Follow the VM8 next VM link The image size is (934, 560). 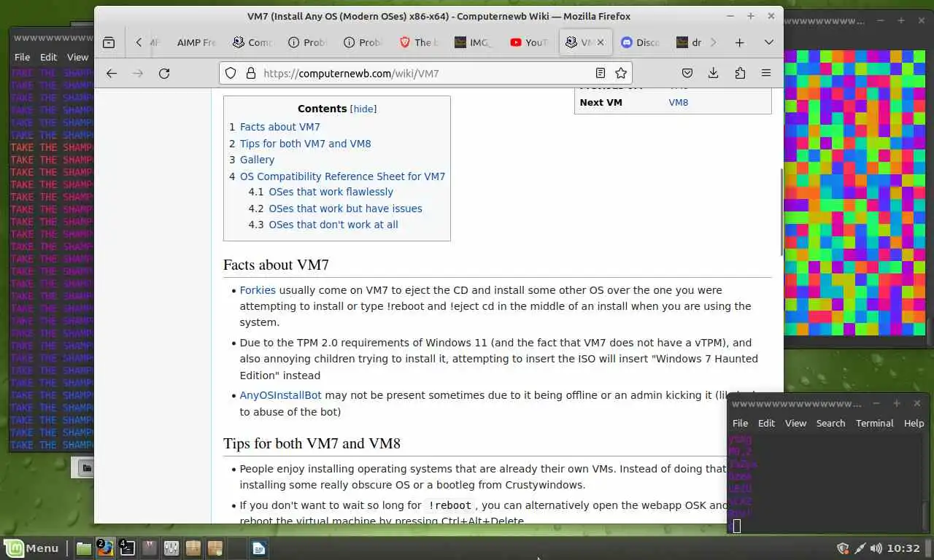[678, 102]
